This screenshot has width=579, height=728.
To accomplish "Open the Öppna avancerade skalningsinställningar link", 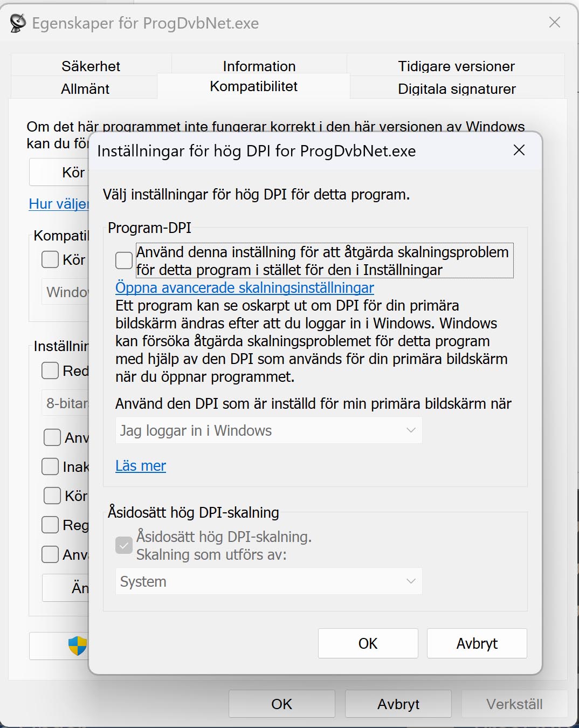I will coord(244,288).
